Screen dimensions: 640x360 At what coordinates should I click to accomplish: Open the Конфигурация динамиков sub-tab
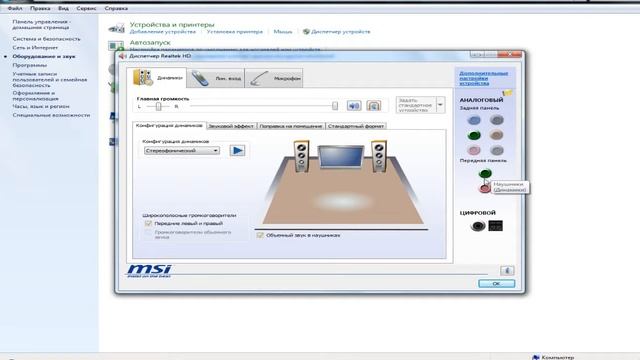[169, 126]
